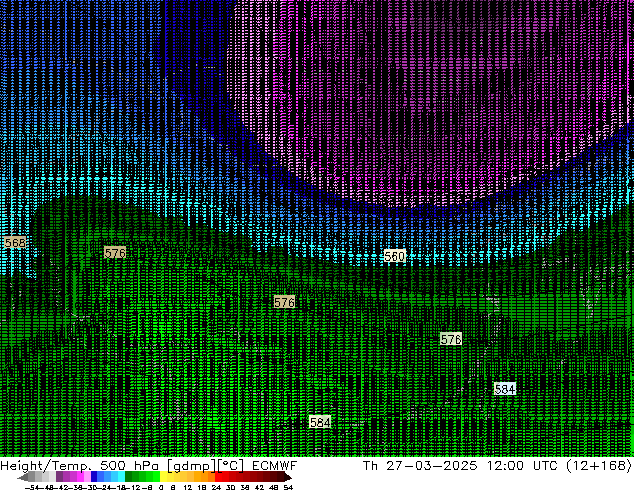Viewport: 634px width, 490px height.
Task: Pick the bright magenta legend swatch
Action: click(x=80, y=476)
